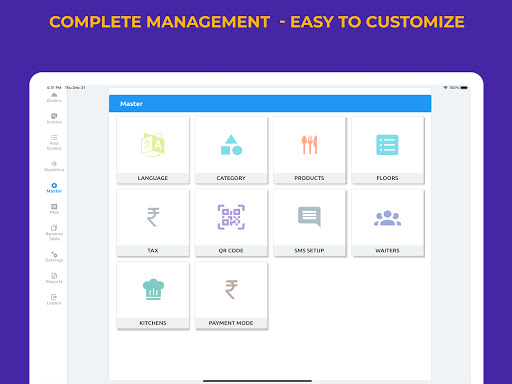Screen dimensions: 512x384
Task: Click the CATEGORY label bar
Action: pyautogui.click(x=231, y=178)
